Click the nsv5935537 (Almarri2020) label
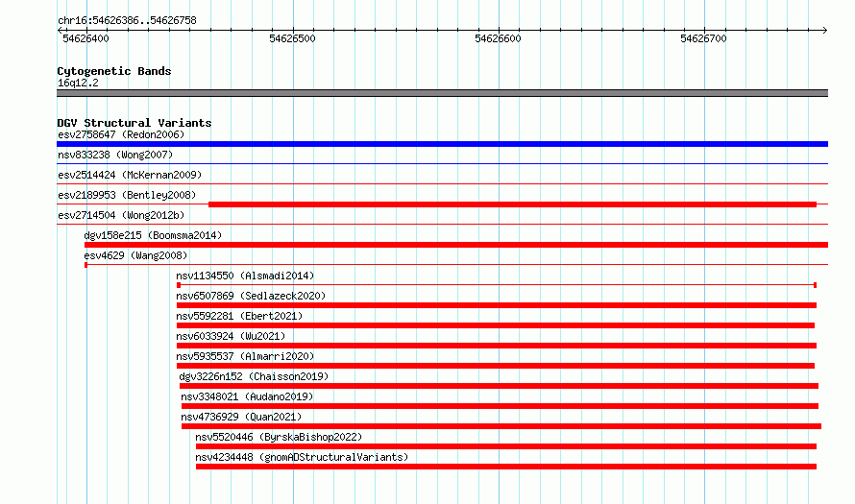The width and height of the screenshot is (855, 504). (245, 356)
